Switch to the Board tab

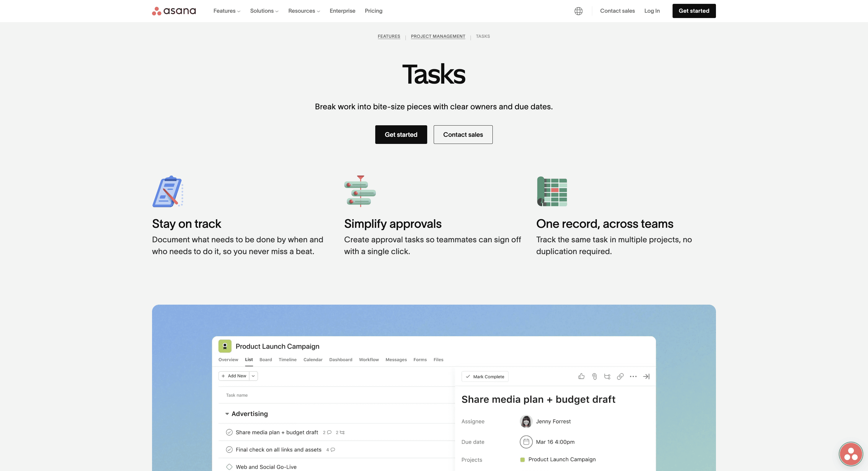(x=265, y=359)
